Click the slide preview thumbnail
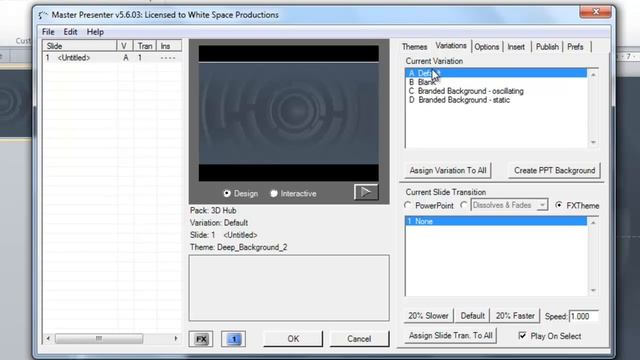 point(289,113)
